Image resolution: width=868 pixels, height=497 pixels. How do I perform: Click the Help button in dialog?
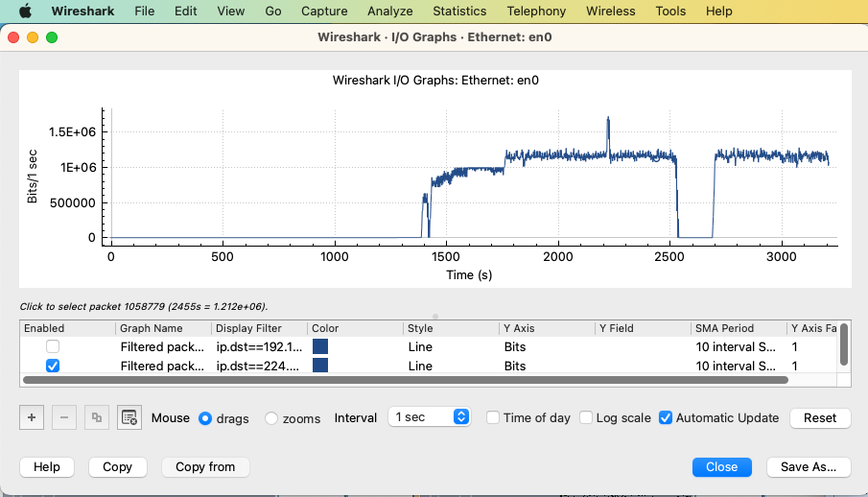coord(47,467)
